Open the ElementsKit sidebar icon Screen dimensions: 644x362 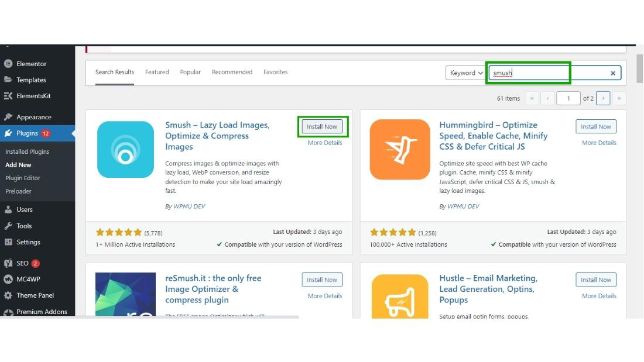[x=8, y=96]
